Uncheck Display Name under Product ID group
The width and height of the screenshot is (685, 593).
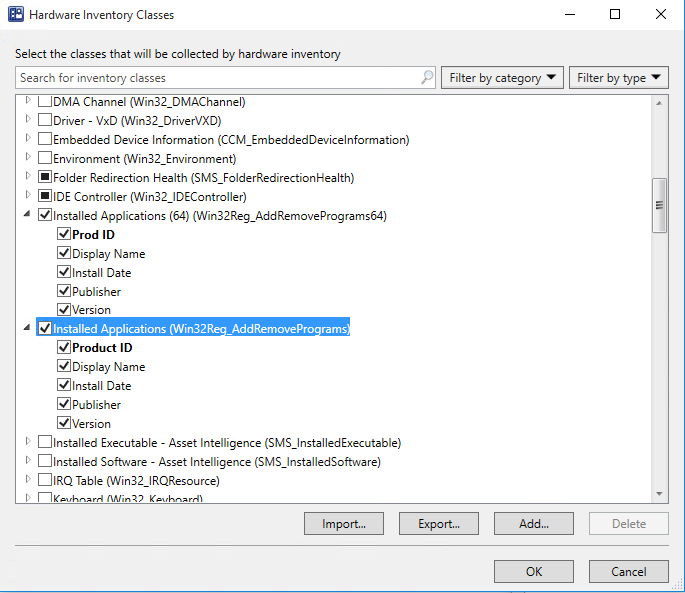(64, 366)
